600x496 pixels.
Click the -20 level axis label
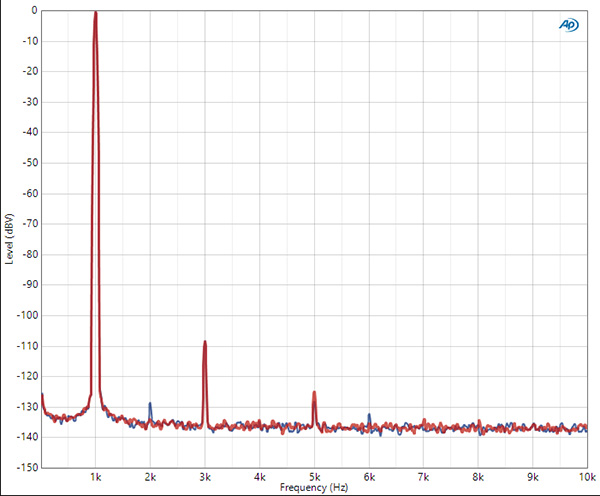coord(30,71)
